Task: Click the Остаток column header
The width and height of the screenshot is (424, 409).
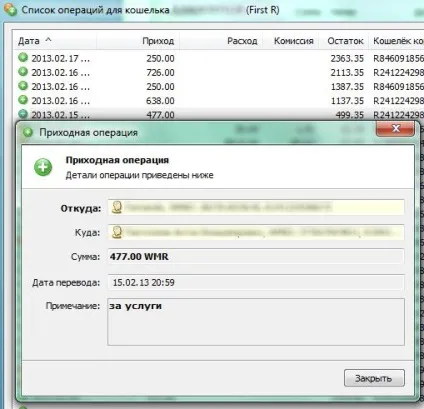Action: pyautogui.click(x=345, y=41)
